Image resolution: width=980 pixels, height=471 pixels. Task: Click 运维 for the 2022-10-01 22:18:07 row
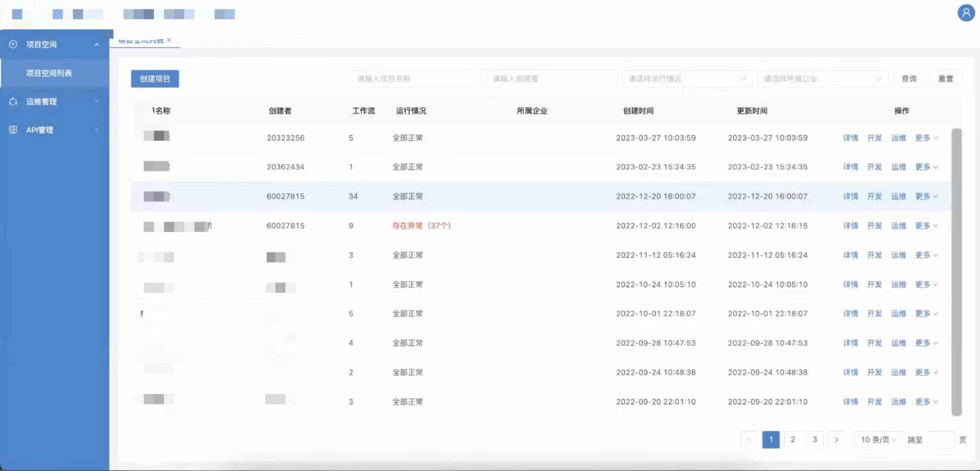899,313
